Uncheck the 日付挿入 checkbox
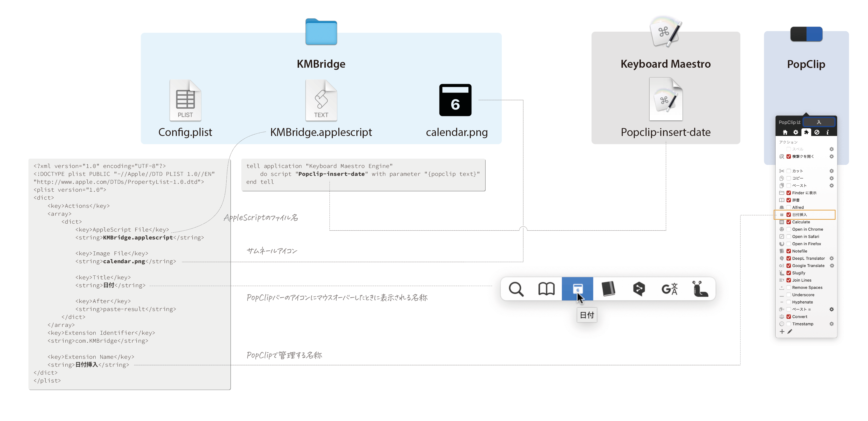Screen dimensions: 868x421 788,215
